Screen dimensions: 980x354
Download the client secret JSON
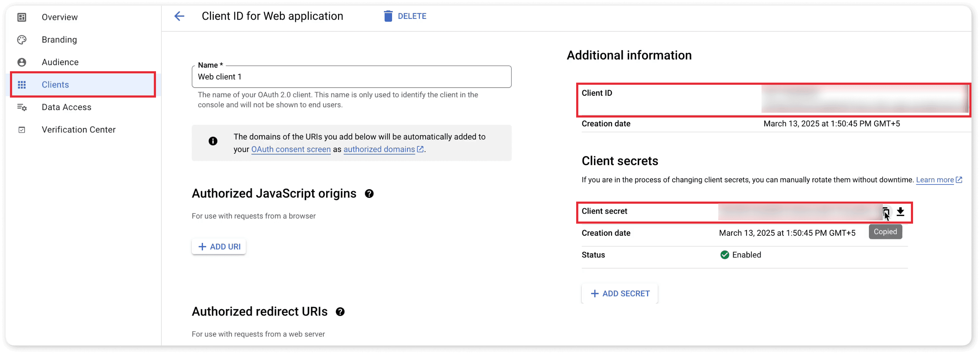[900, 212]
